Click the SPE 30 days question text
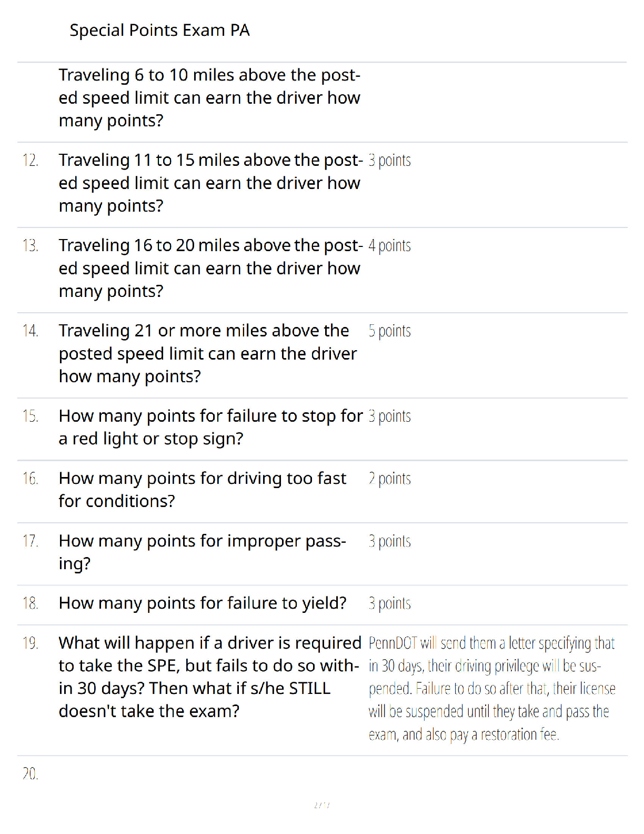The width and height of the screenshot is (644, 834). tap(210, 677)
